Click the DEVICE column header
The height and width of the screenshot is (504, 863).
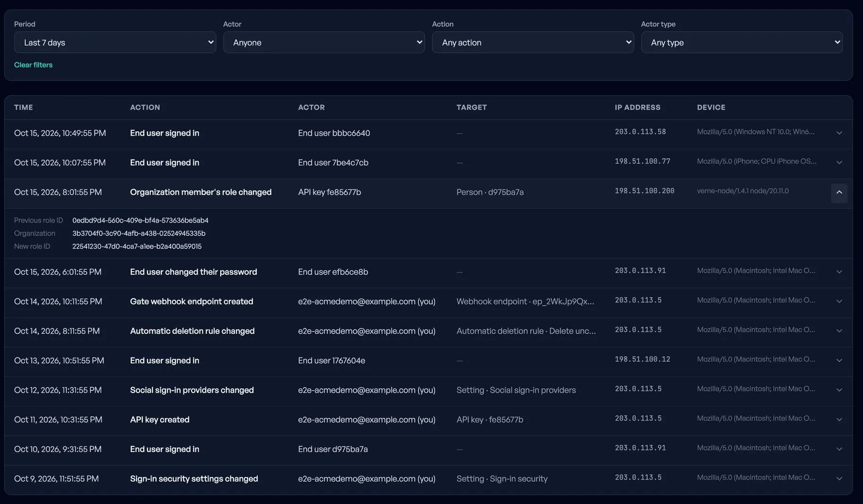click(711, 107)
